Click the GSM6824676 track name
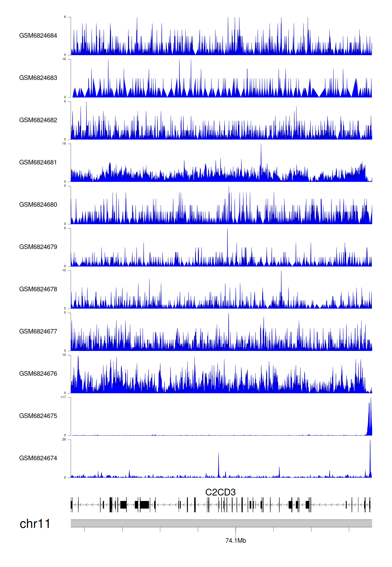Image resolution: width=392 pixels, height=567 pixels. pyautogui.click(x=38, y=374)
